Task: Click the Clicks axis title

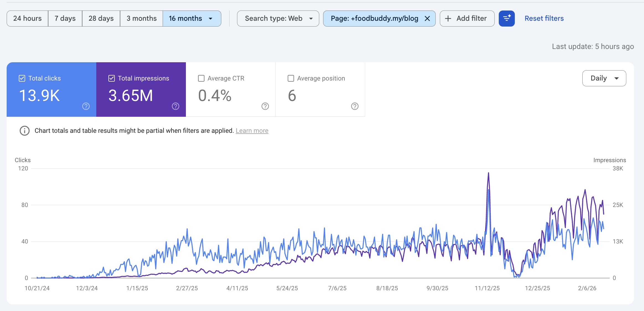Action: [23, 160]
